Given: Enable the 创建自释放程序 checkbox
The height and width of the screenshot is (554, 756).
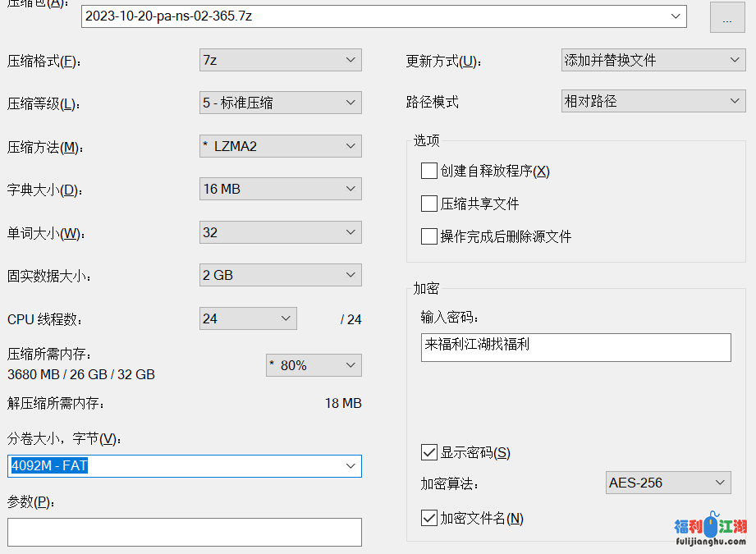Looking at the screenshot, I should pos(428,171).
